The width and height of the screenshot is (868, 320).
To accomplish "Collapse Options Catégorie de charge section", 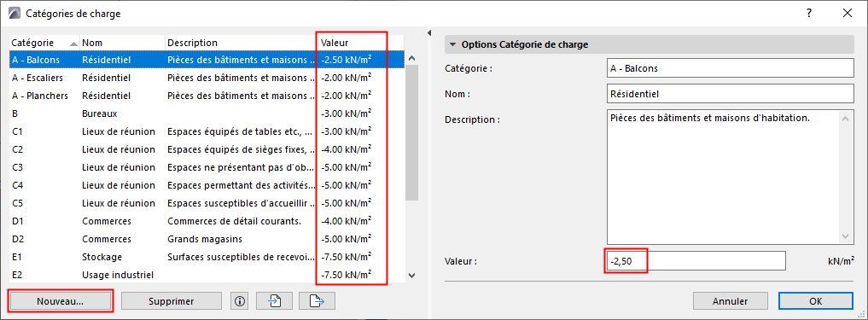I will click(x=454, y=44).
